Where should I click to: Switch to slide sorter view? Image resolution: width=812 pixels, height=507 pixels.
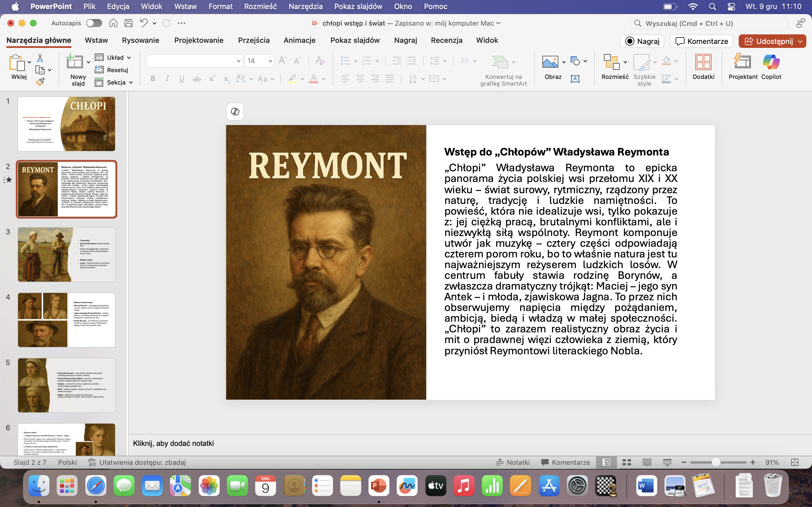point(626,462)
